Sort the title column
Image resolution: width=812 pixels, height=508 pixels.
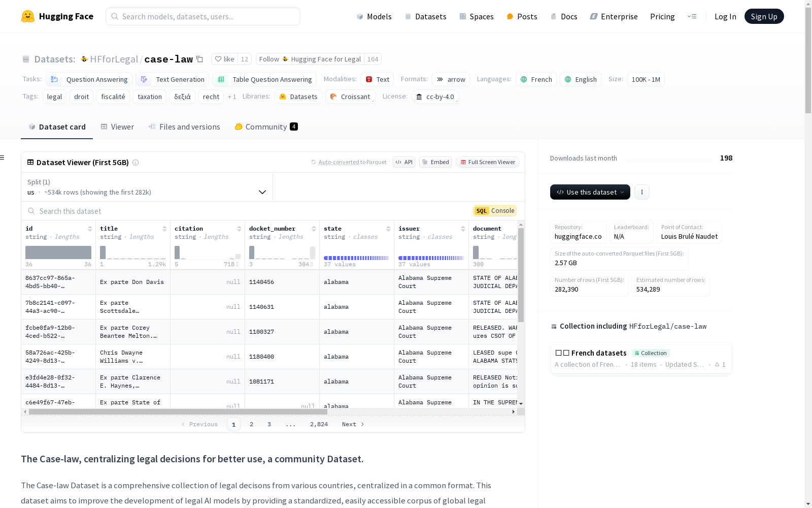tap(164, 229)
